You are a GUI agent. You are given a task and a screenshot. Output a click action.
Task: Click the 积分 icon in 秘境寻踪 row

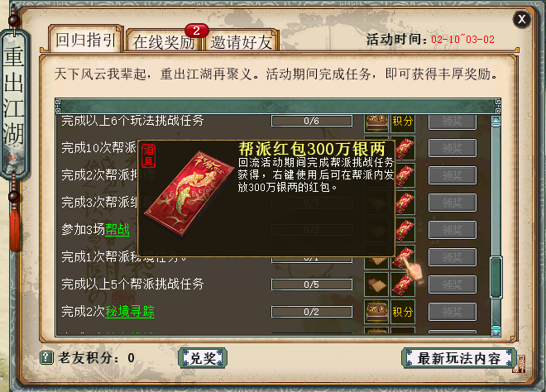(403, 312)
